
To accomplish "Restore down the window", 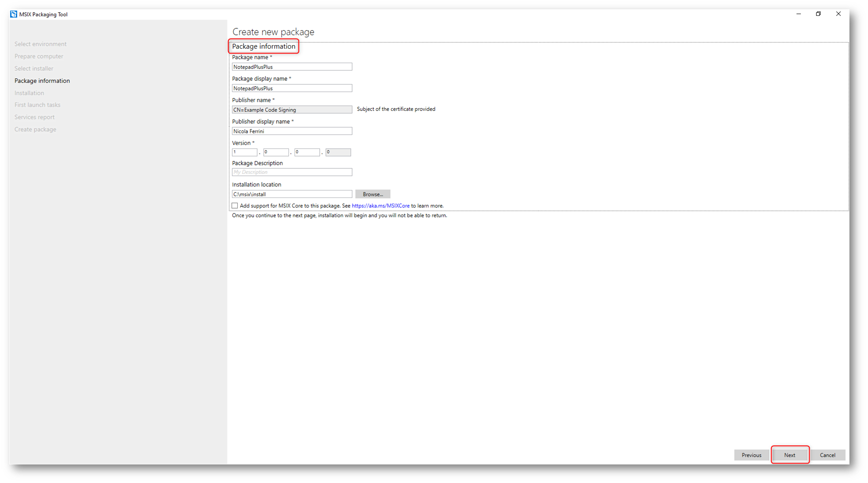I will click(818, 14).
